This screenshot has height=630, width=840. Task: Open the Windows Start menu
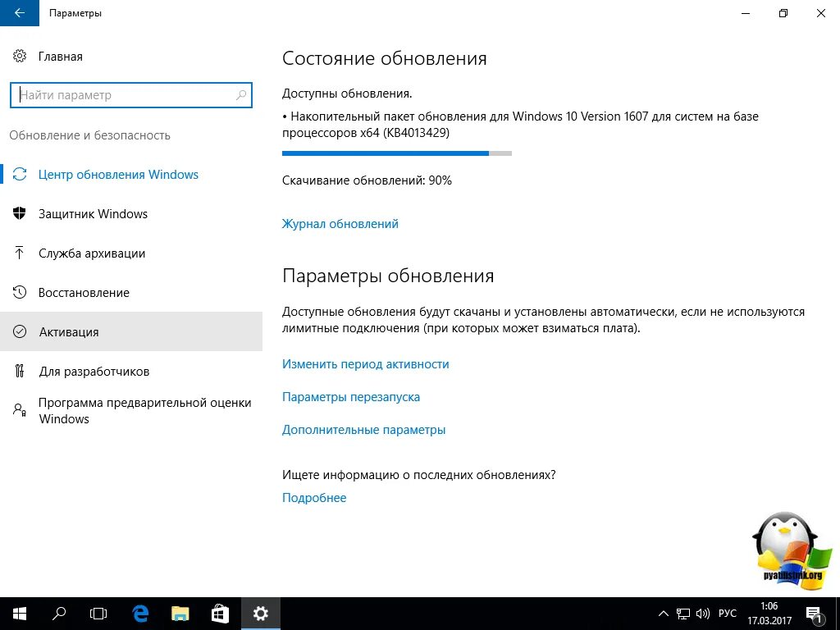click(x=20, y=614)
